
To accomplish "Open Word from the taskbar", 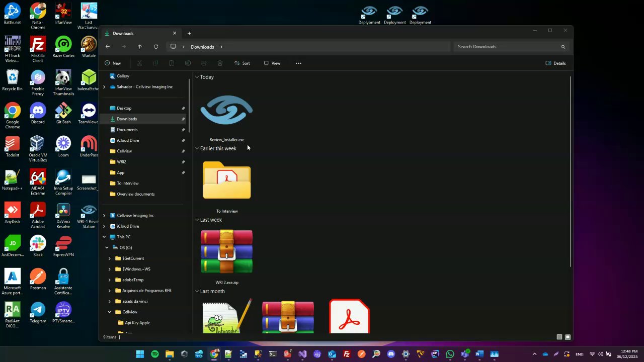I will tap(479, 354).
